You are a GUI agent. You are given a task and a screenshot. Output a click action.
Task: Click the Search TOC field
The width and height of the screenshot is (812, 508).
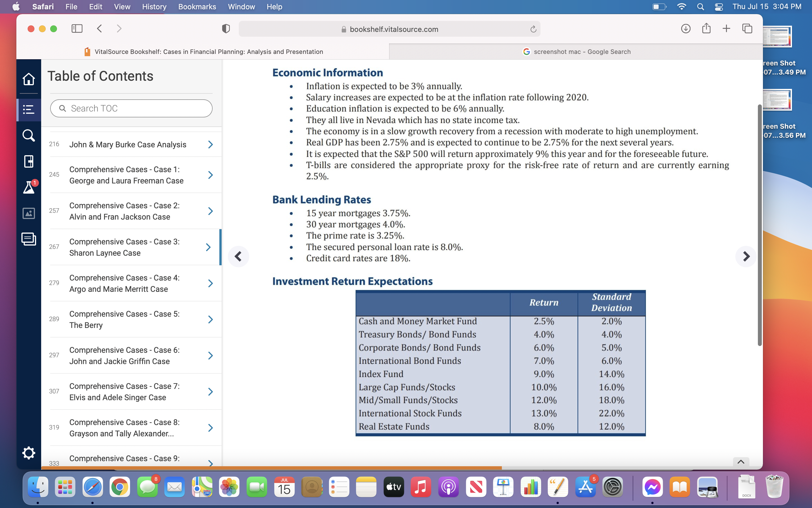tap(131, 108)
